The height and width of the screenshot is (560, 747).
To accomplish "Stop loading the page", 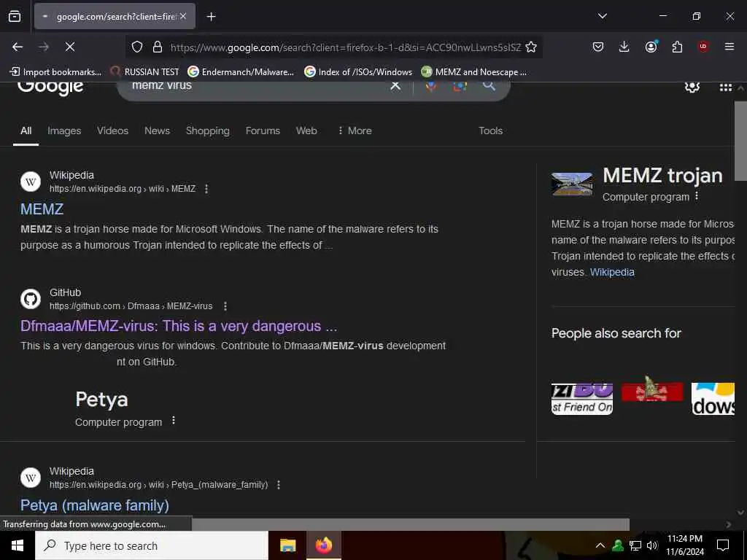I will (x=70, y=47).
